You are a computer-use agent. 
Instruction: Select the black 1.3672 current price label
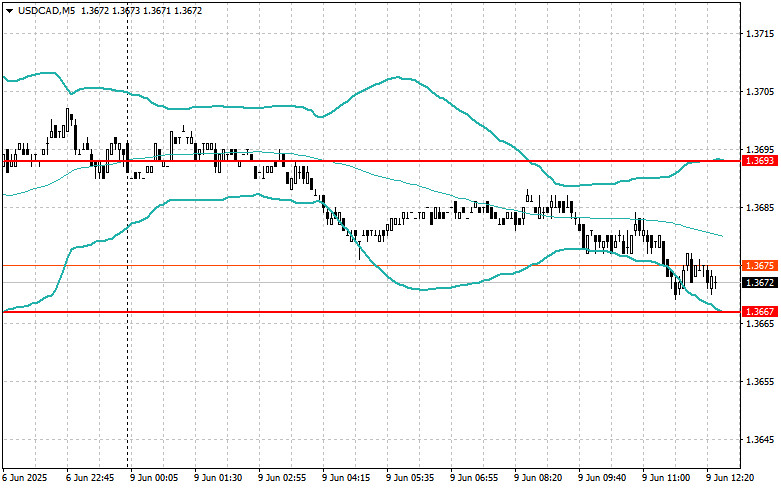tap(760, 282)
